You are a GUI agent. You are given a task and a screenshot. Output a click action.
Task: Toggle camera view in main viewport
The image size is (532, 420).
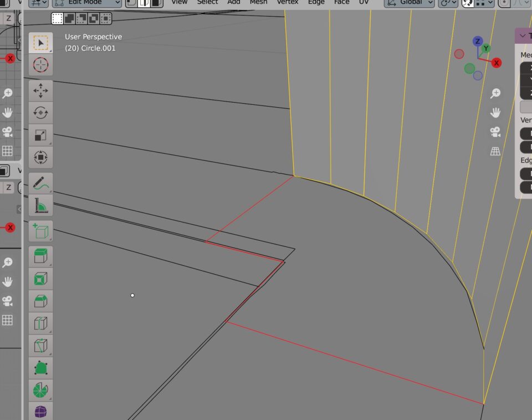[495, 132]
